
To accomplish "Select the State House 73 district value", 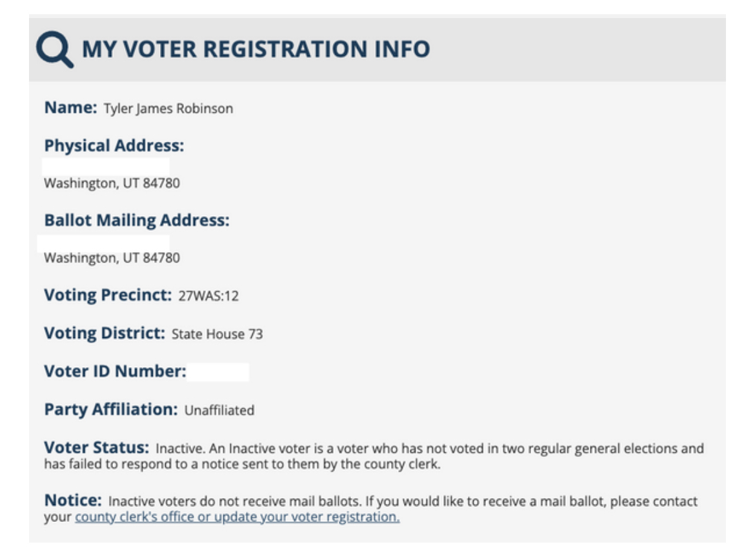I will click(217, 335).
